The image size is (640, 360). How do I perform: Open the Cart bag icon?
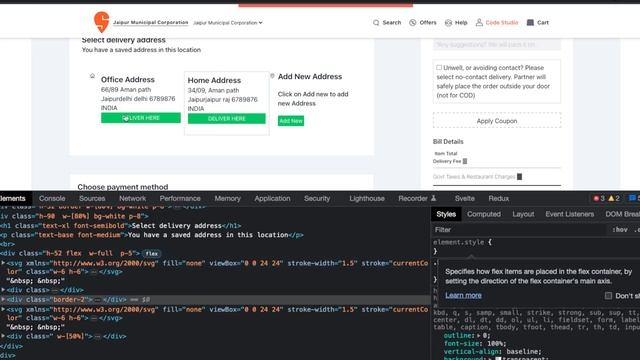[x=530, y=22]
